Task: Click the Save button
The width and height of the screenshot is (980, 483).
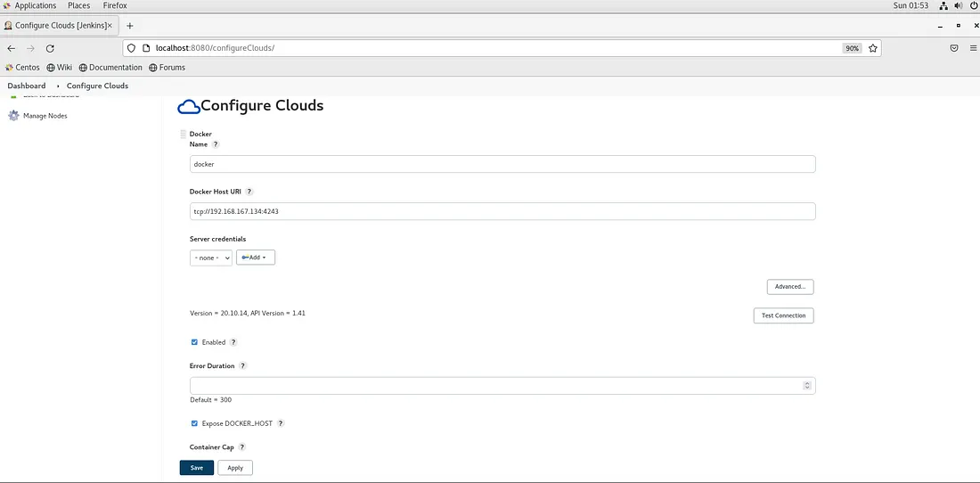Action: click(197, 468)
